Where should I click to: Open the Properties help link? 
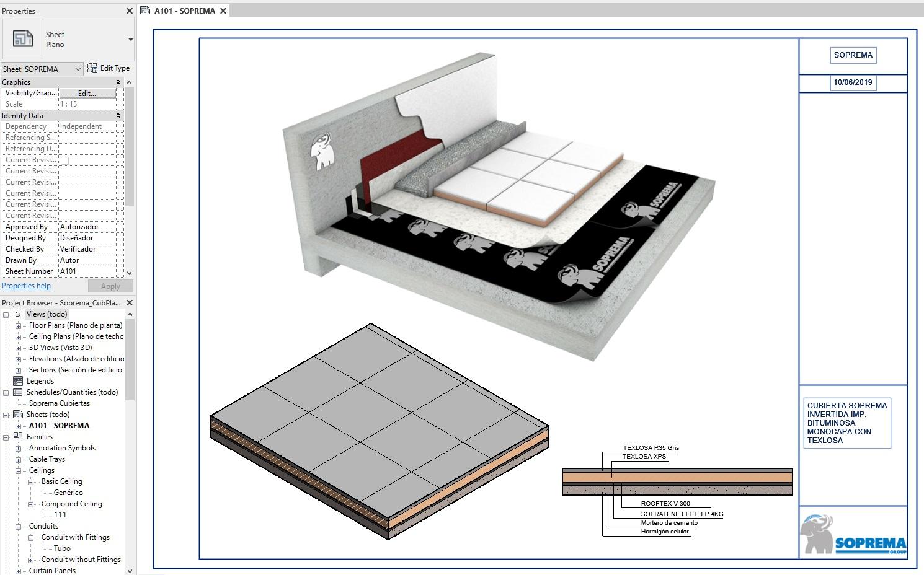[26, 286]
